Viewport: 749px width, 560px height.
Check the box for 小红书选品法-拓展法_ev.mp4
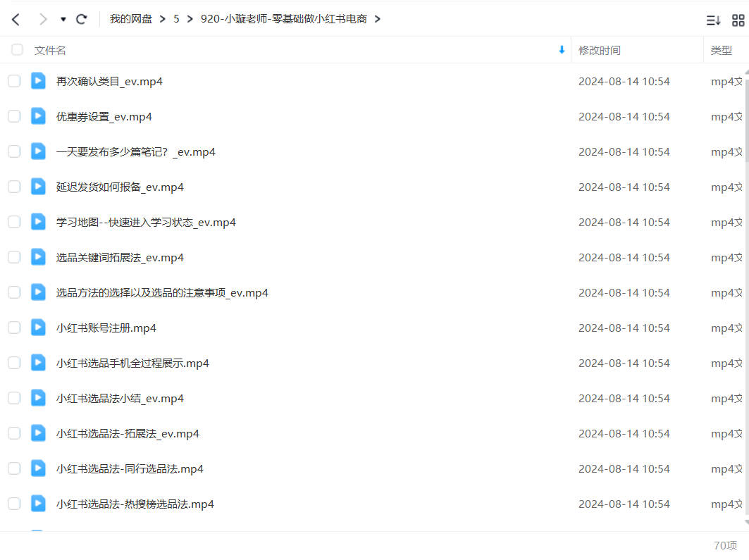(x=14, y=433)
